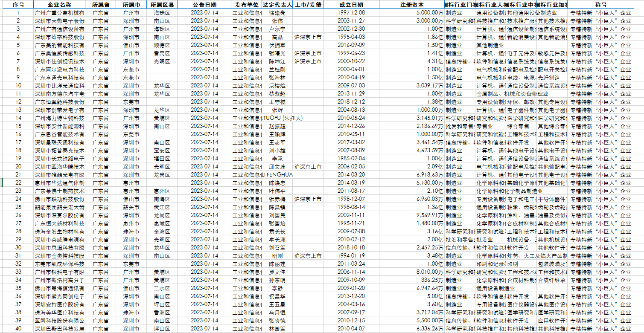Select 福田区 district cell
Image resolution: width=644 pixels, height=333 pixels.
click(x=162, y=159)
